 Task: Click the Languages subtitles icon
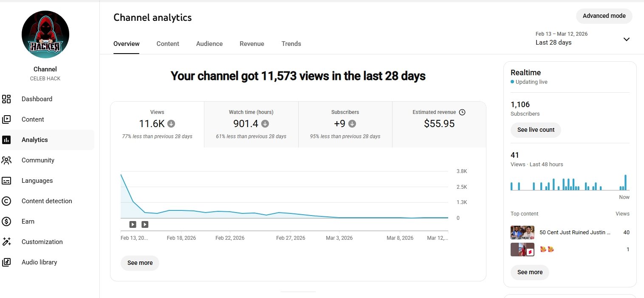click(6, 181)
